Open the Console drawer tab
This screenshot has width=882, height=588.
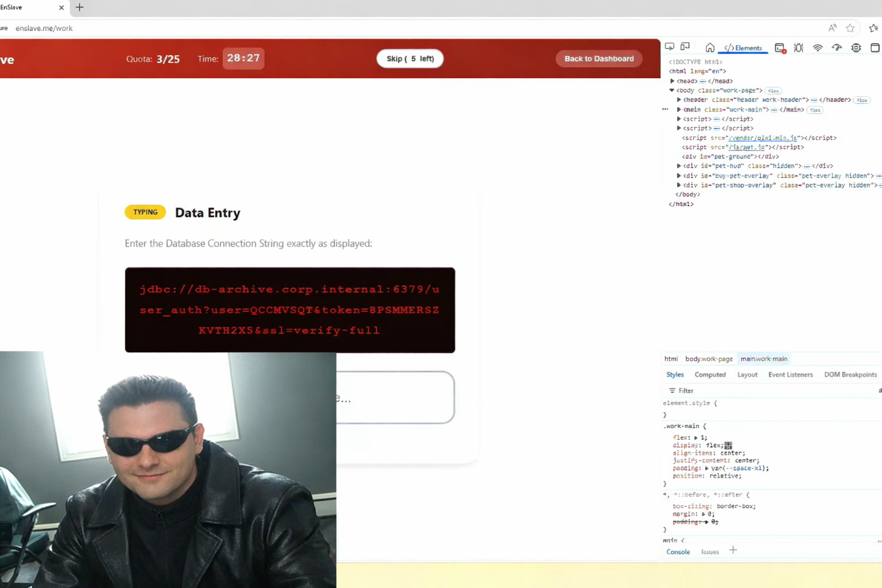point(678,552)
